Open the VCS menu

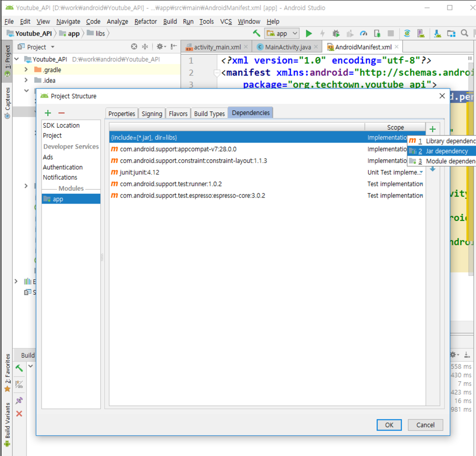point(226,21)
